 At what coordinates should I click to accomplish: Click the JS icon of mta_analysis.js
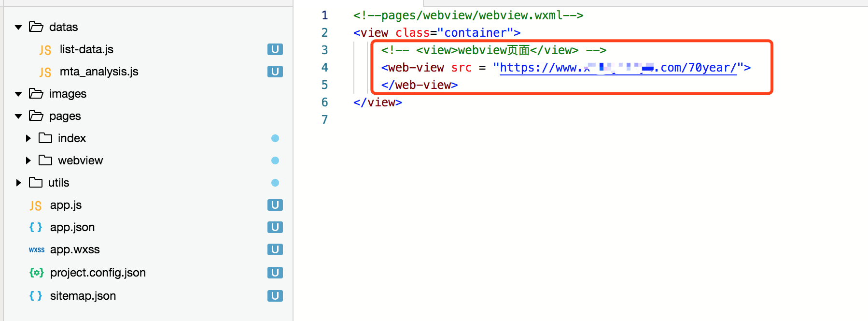[45, 73]
